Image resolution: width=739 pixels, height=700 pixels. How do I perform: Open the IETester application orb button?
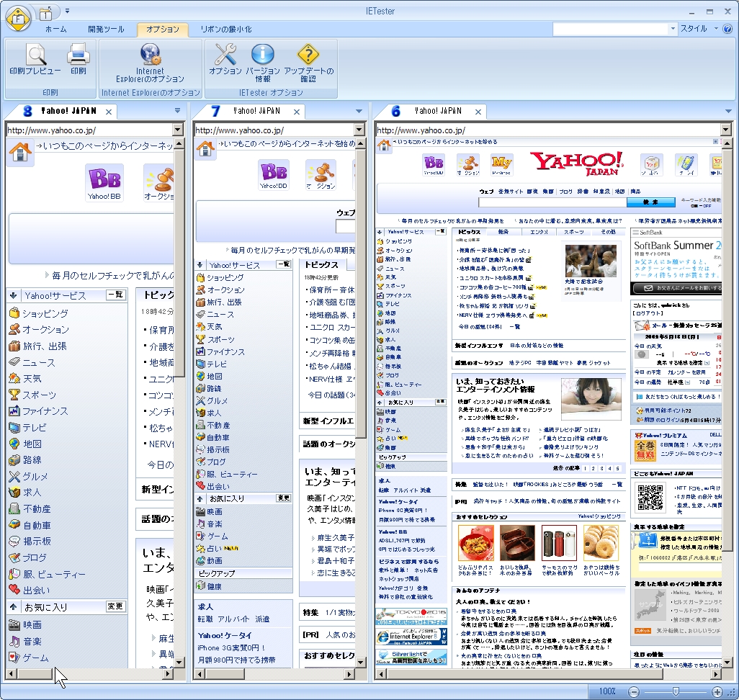click(18, 19)
